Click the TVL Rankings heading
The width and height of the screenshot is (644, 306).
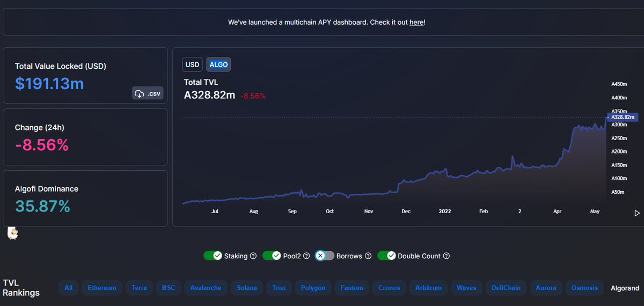pyautogui.click(x=21, y=288)
